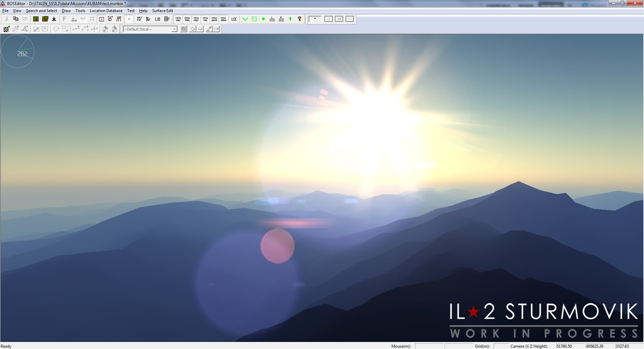Click the Cut scissors icon
This screenshot has width=644, height=349.
(7, 19)
